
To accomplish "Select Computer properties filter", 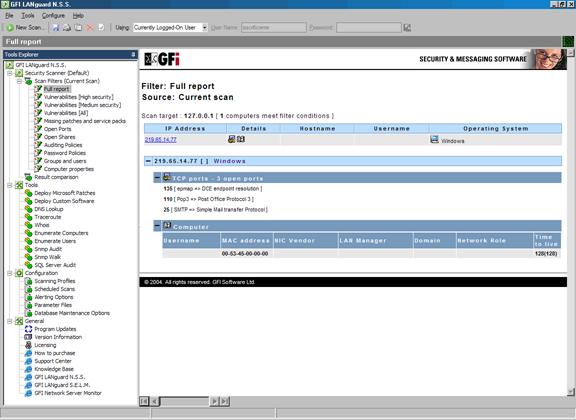I will click(x=69, y=169).
